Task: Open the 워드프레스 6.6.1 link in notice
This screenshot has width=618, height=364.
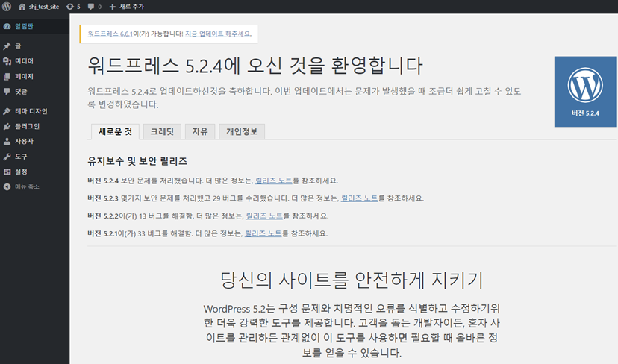Action: pos(110,34)
